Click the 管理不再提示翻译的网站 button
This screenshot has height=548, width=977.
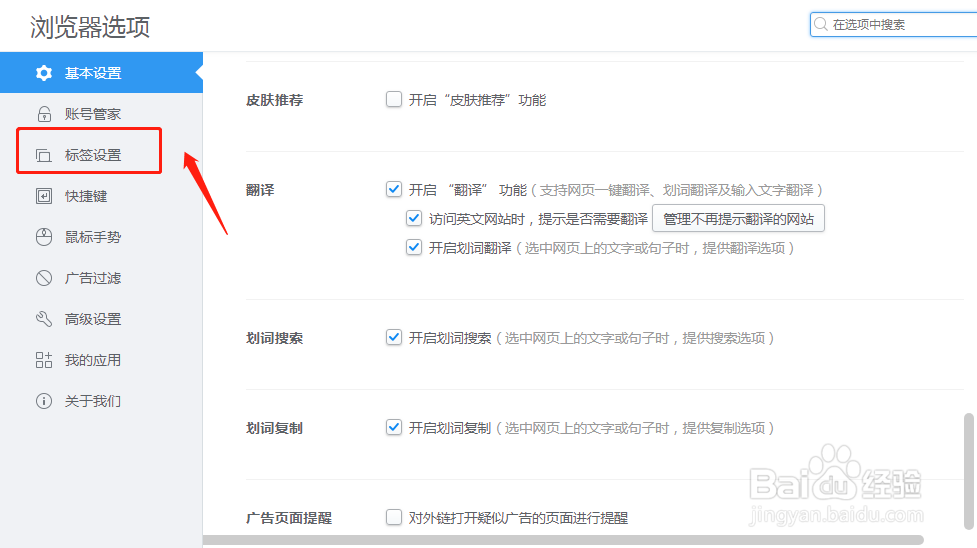tap(738, 219)
